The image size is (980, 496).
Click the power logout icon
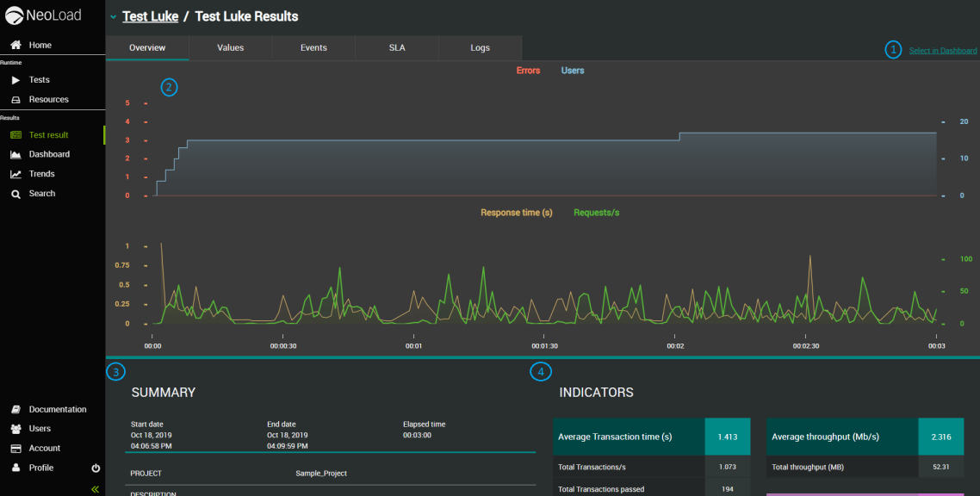tap(96, 468)
